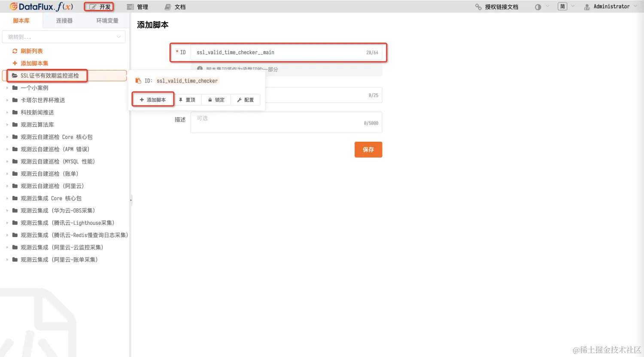The height and width of the screenshot is (357, 644).
Task: Click the 管理 menu list icon
Action: pyautogui.click(x=130, y=7)
